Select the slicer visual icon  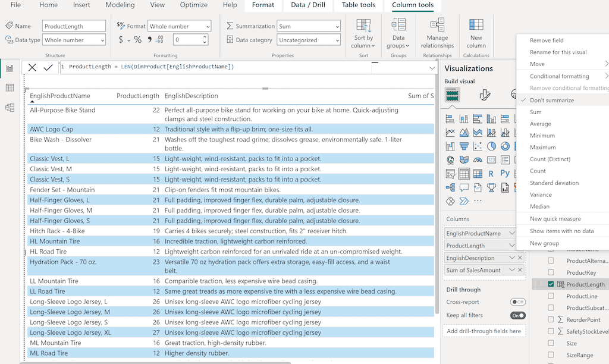[451, 172]
